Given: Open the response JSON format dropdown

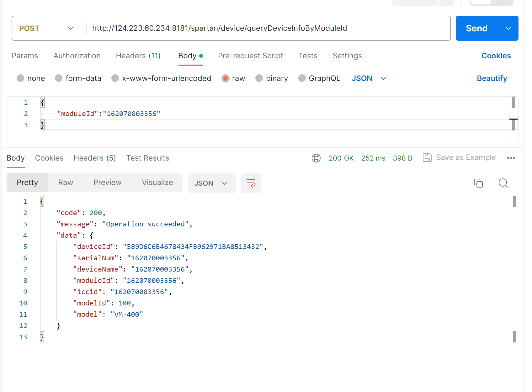Looking at the screenshot, I should [x=211, y=183].
